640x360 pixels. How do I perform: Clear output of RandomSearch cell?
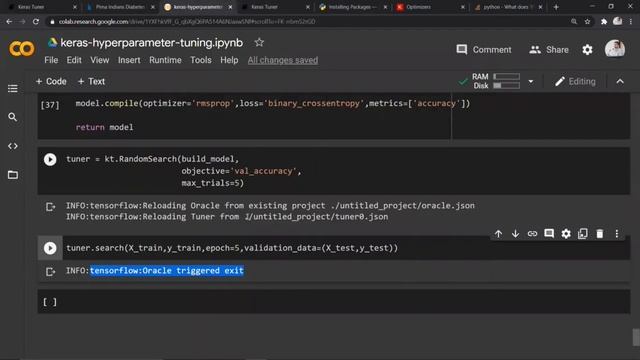(x=50, y=207)
